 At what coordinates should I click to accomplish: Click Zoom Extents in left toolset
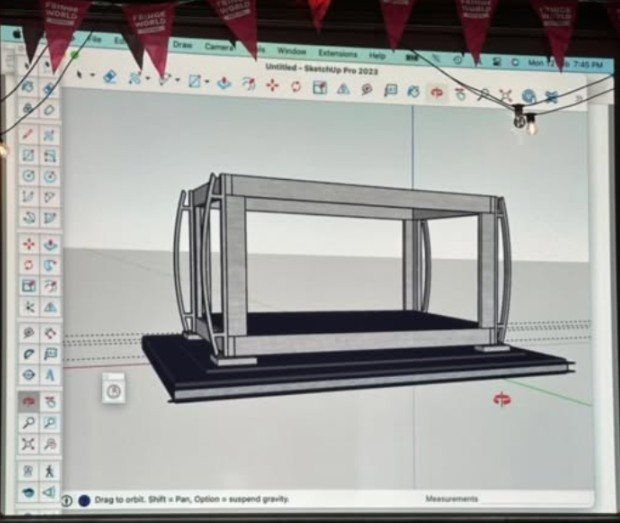coord(28,444)
